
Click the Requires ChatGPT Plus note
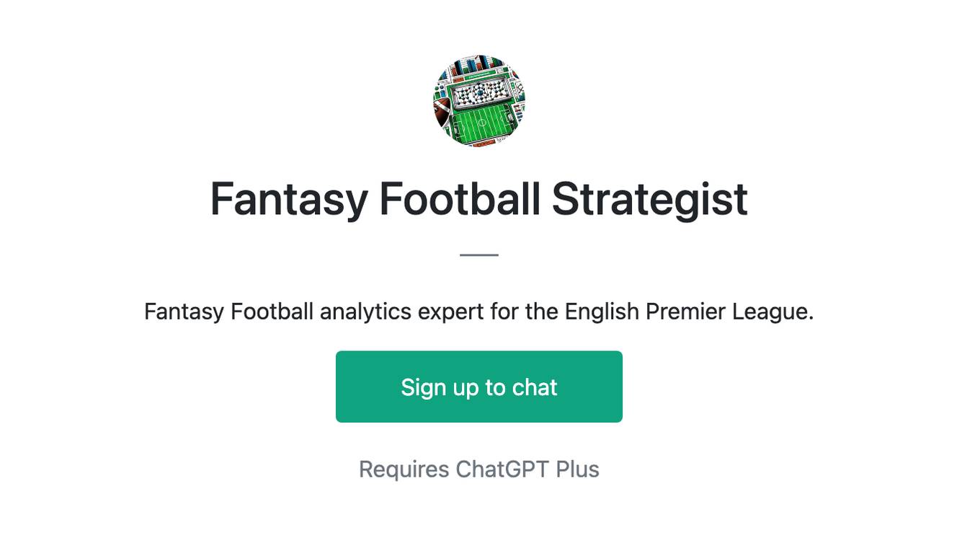[479, 470]
